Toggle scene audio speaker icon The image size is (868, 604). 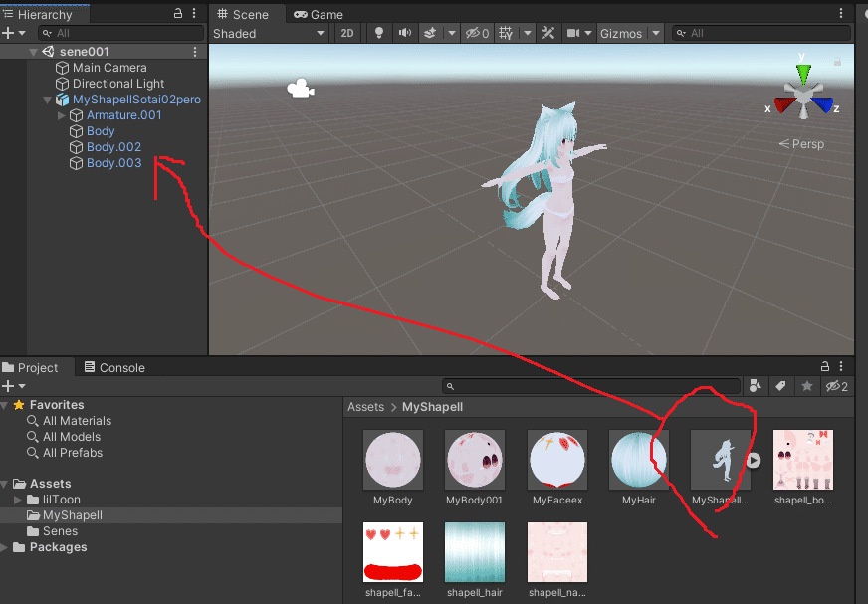click(x=405, y=33)
